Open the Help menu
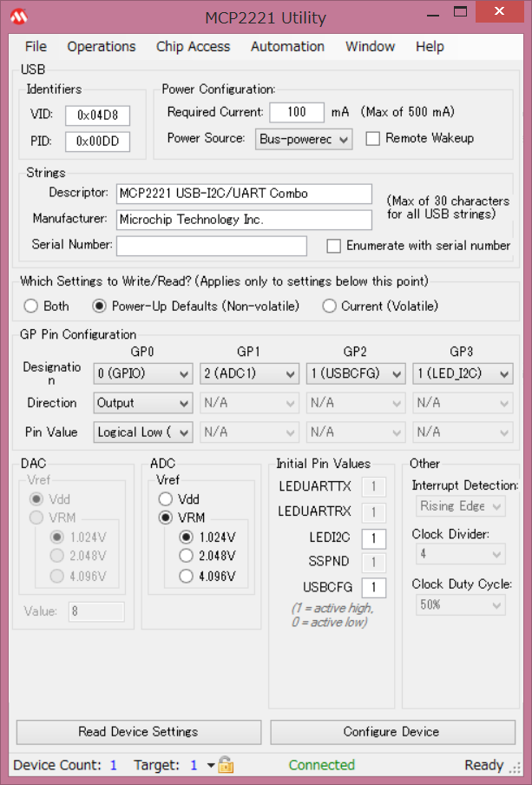Image resolution: width=532 pixels, height=785 pixels. [x=430, y=47]
